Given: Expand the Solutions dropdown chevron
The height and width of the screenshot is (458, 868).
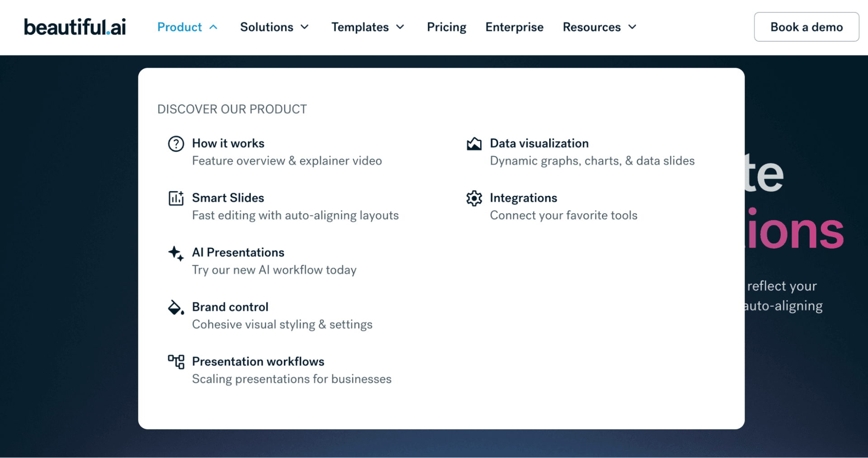Looking at the screenshot, I should 305,27.
